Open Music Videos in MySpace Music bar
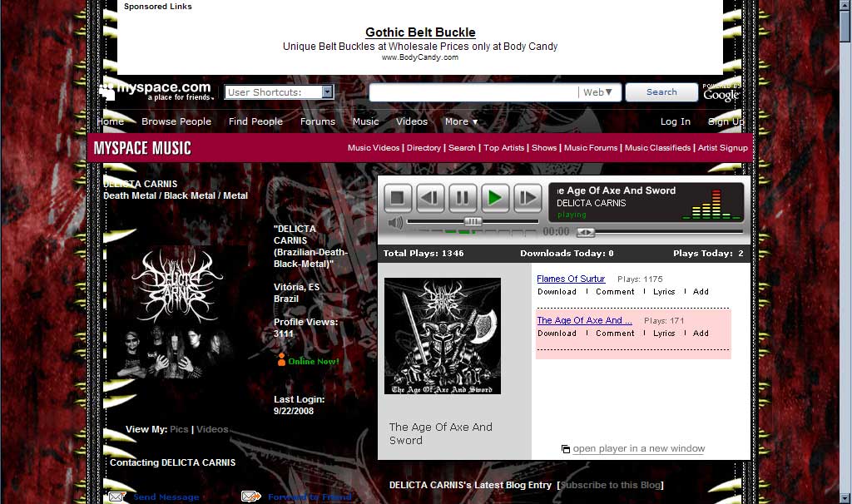The height and width of the screenshot is (504, 852). 374,148
